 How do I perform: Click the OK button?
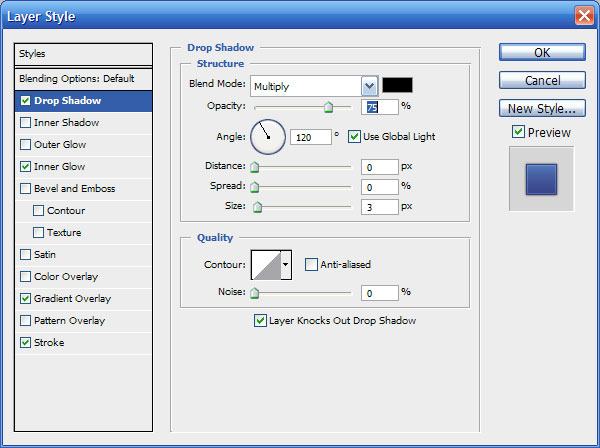pos(542,52)
